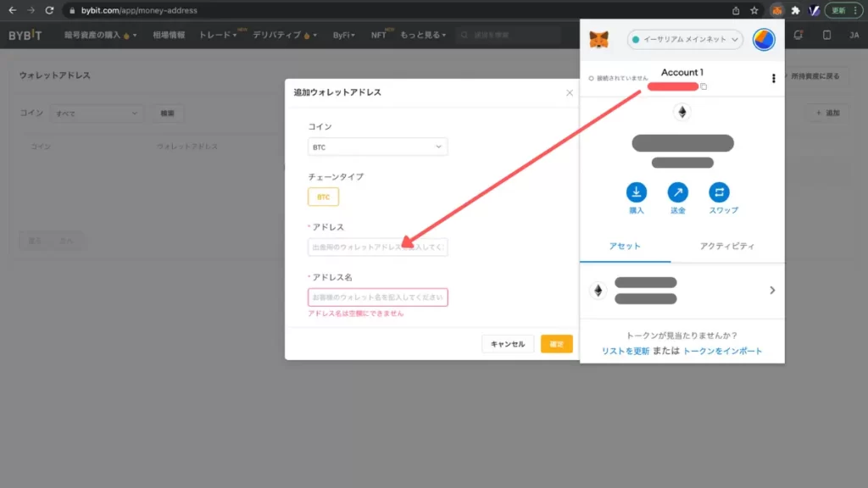Click the トークンをインポート link

pos(722,351)
